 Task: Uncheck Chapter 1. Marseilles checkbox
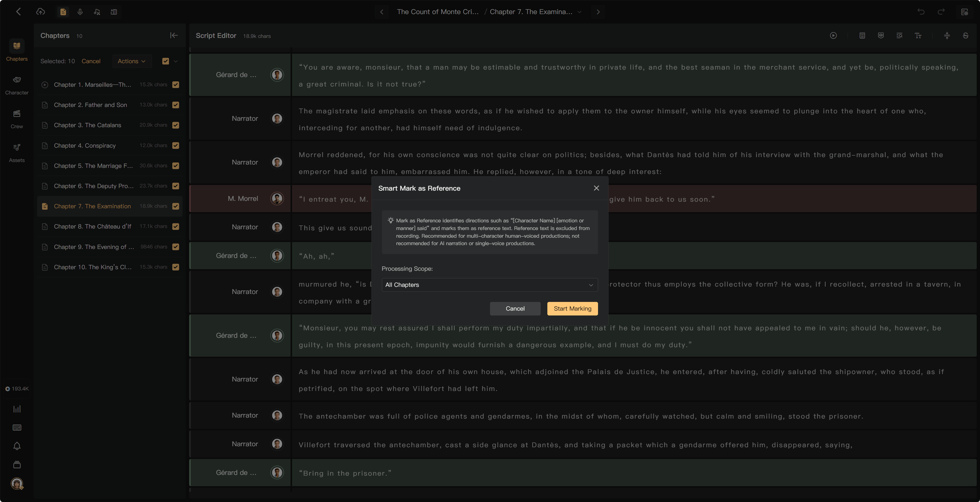(x=176, y=84)
